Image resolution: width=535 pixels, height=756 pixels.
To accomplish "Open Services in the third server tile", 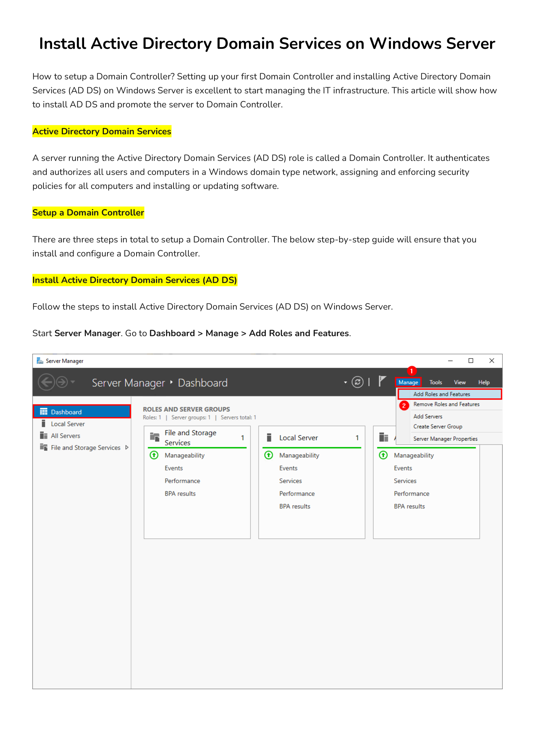I will 405,481.
